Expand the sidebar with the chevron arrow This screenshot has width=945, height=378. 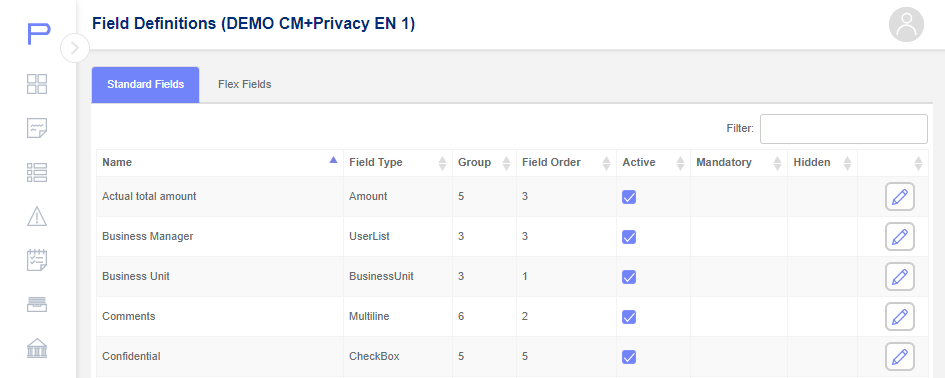75,48
